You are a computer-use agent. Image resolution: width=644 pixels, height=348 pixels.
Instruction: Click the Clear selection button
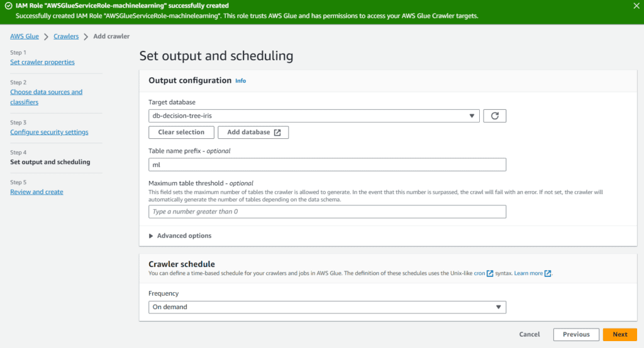click(181, 133)
